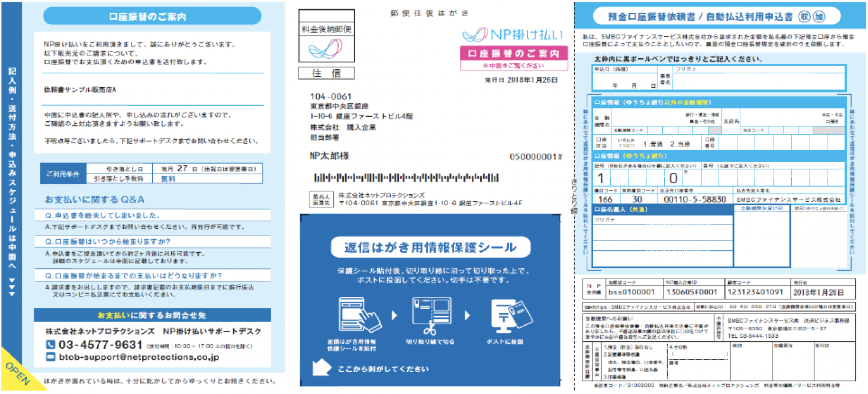Image resolution: width=868 pixels, height=394 pixels.
Task: Click the shop name 依頼書サンプル販売店A
Action: (x=80, y=90)
